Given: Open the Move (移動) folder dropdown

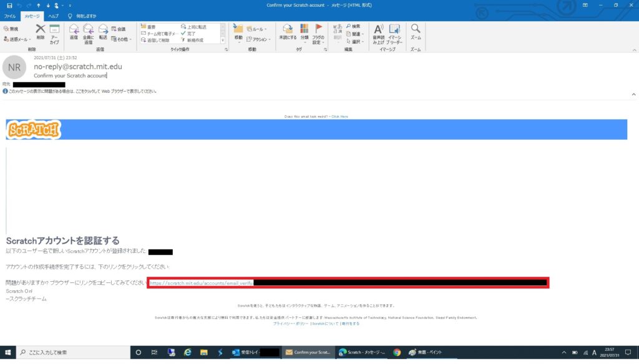Looking at the screenshot, I should coord(238,34).
